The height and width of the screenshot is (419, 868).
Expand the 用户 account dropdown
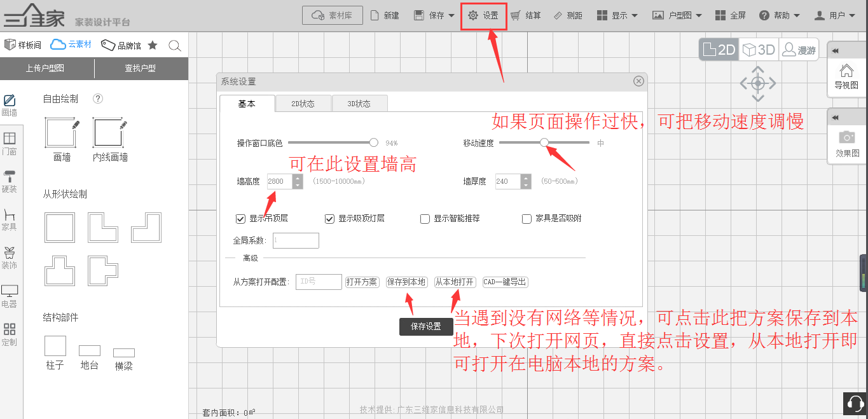coord(835,15)
